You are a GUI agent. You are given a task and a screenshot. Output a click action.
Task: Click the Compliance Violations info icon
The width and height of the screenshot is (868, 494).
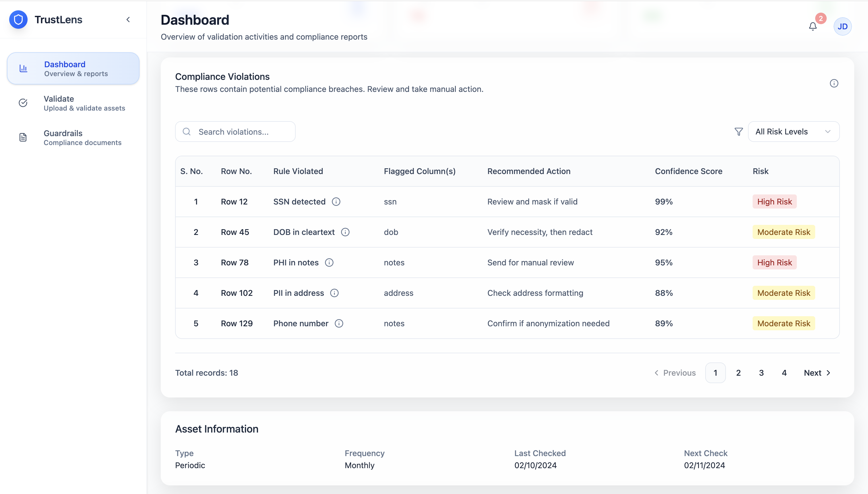[x=834, y=83]
